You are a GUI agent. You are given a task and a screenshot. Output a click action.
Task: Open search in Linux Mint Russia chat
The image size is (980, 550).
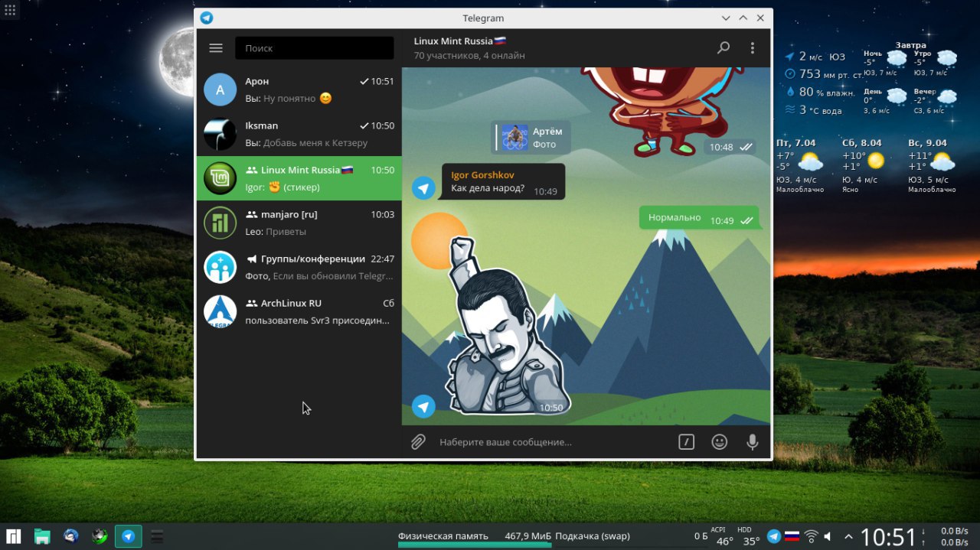724,48
